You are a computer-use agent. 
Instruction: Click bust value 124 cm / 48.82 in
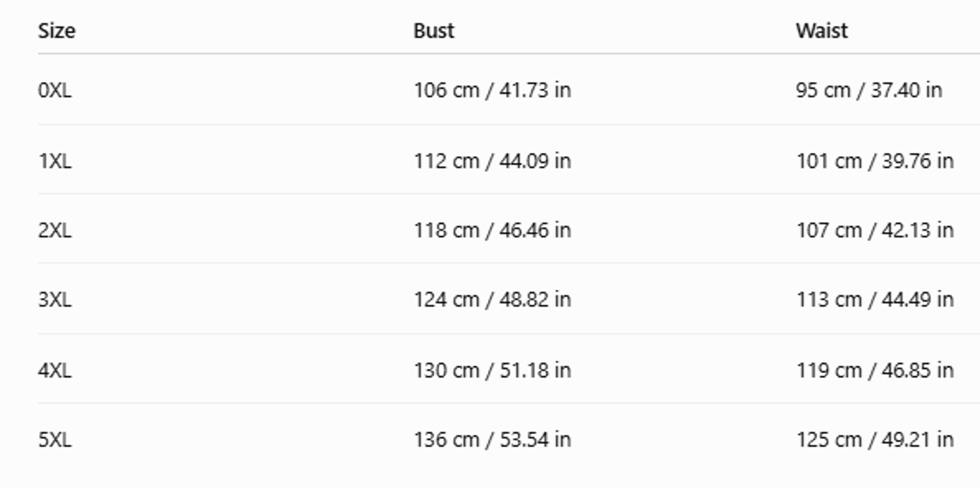[493, 300]
